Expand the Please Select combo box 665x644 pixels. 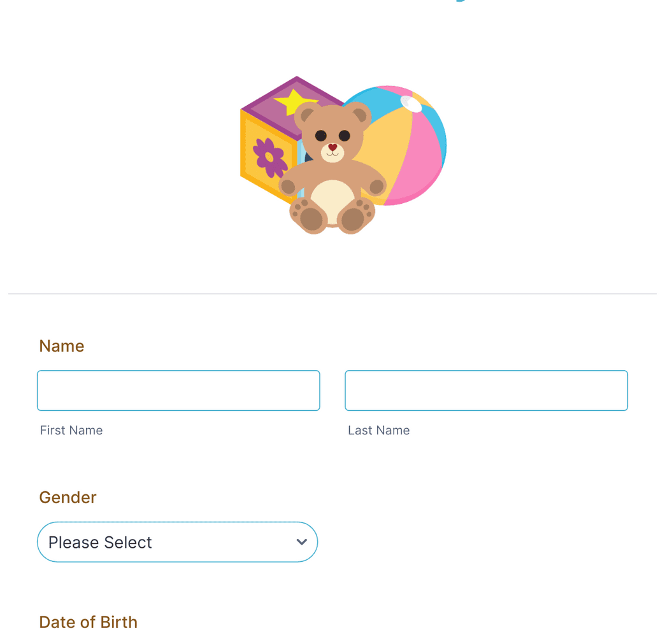(x=177, y=542)
